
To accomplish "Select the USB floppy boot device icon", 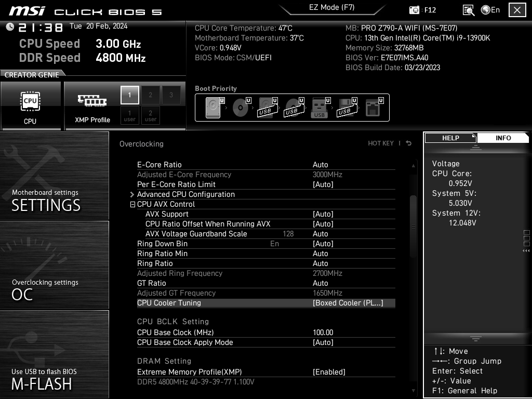I will [x=347, y=108].
